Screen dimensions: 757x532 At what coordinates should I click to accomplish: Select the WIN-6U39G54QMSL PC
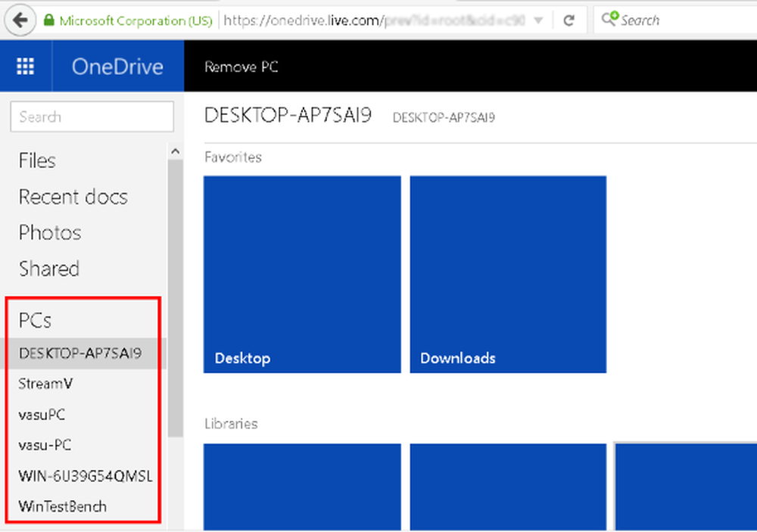coord(85,476)
